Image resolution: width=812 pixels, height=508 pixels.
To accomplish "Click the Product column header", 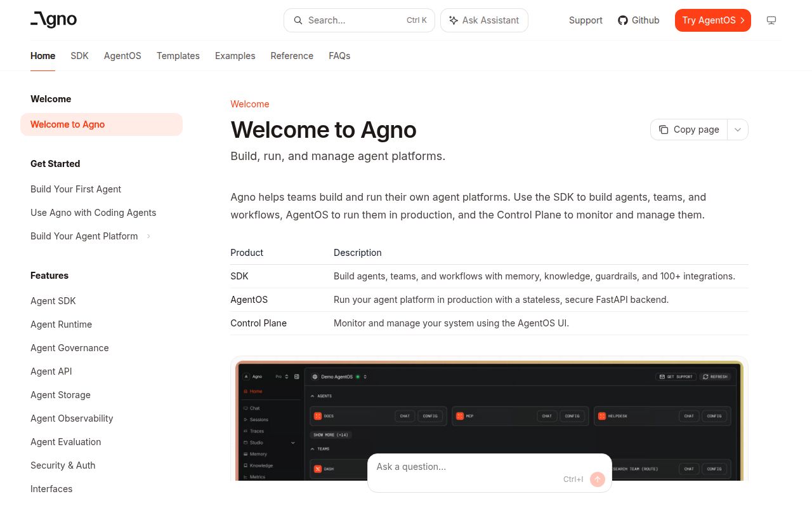I will [247, 253].
